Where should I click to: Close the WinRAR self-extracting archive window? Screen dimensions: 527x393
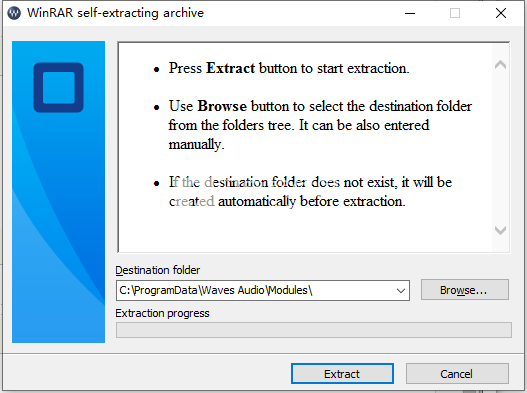pyautogui.click(x=501, y=13)
